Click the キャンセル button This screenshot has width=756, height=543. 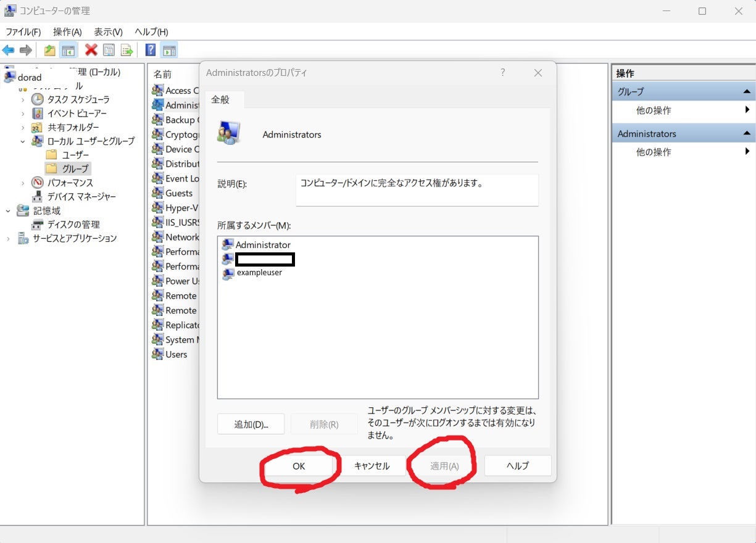tap(372, 466)
